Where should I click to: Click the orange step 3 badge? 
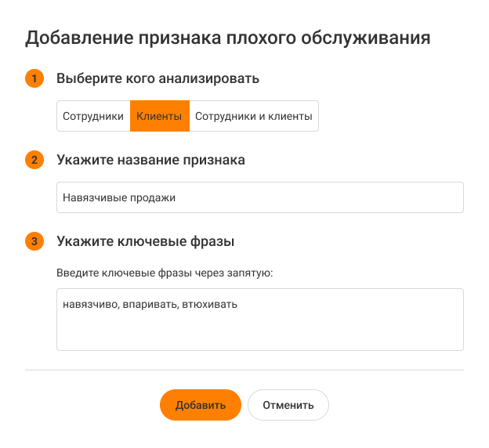click(x=34, y=241)
